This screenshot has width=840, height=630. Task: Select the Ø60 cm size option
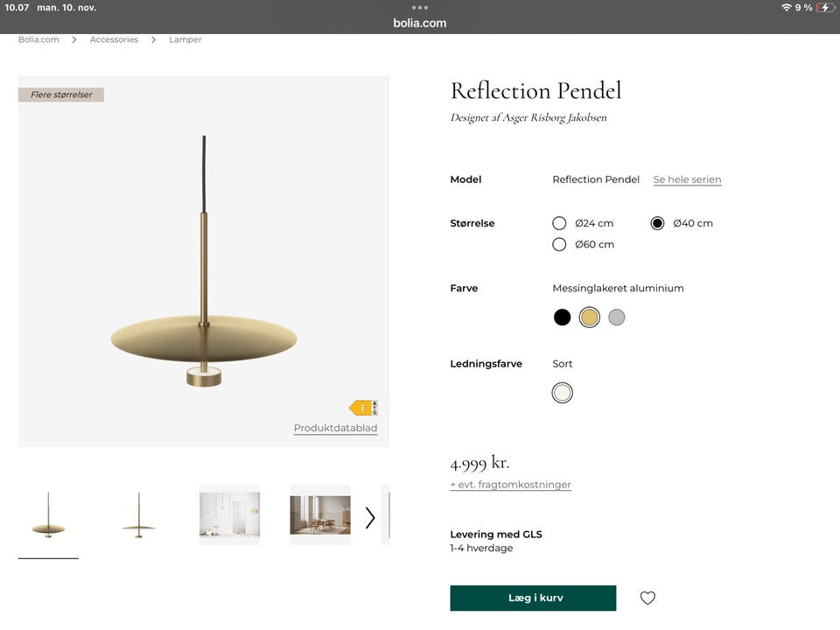tap(559, 244)
